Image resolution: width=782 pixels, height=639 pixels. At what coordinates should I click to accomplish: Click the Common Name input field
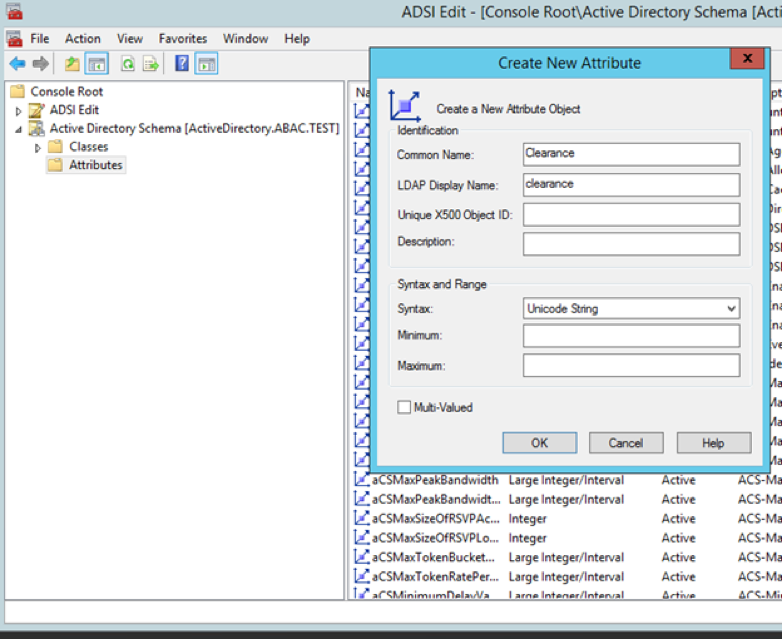point(631,154)
